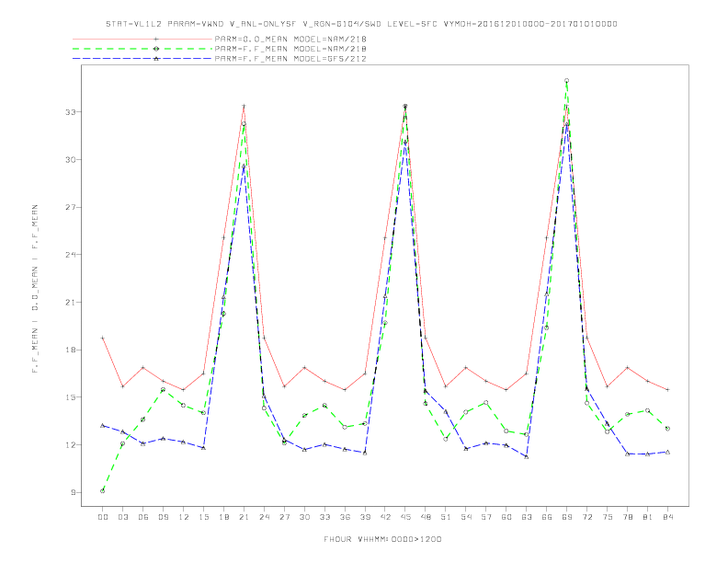Click red plus data point at hour 00
This screenshot has height=563, width=728.
click(103, 339)
